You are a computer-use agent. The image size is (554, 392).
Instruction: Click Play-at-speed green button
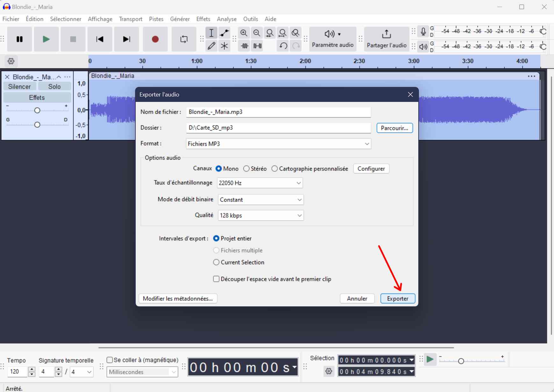click(430, 360)
